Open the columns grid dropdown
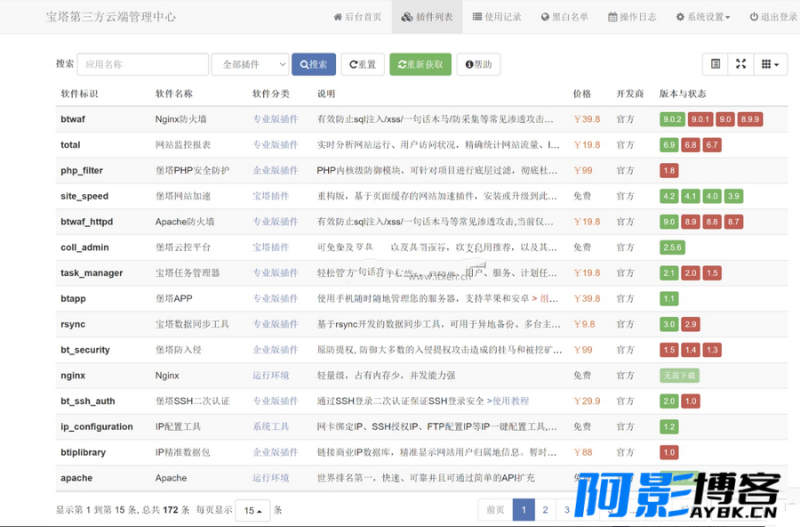The width and height of the screenshot is (800, 527). [x=770, y=64]
